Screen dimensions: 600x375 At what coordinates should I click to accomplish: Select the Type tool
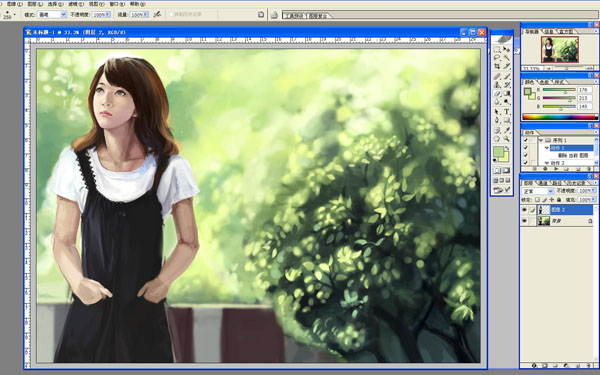[x=507, y=112]
